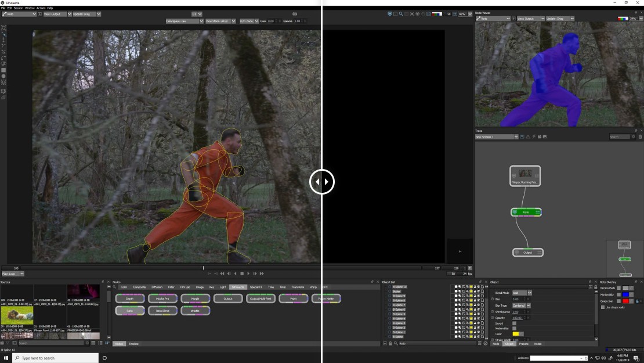
Task: Select the Circle shape tool
Action: [3, 76]
